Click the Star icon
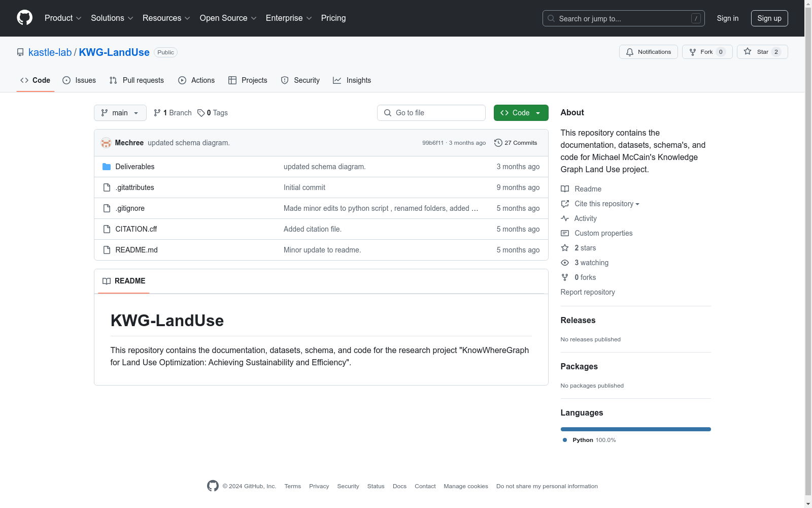812x508 pixels. (x=748, y=51)
